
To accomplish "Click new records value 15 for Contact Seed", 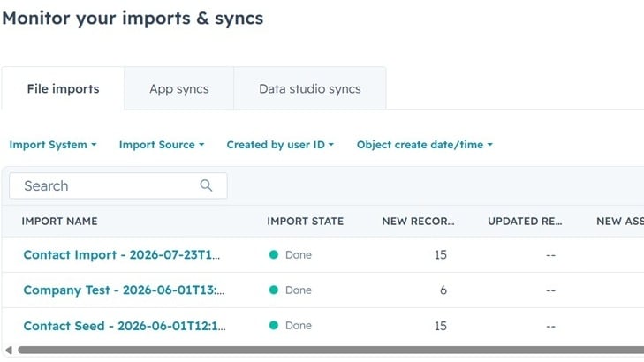I will tap(440, 326).
